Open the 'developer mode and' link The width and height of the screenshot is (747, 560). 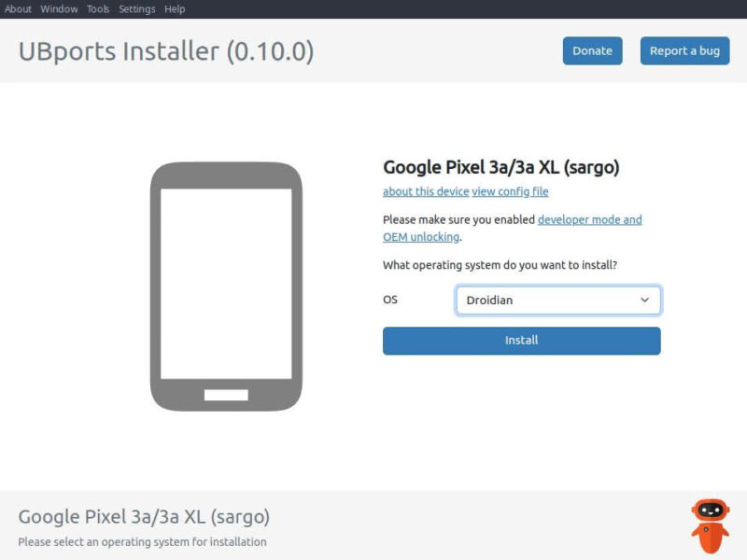coord(589,220)
